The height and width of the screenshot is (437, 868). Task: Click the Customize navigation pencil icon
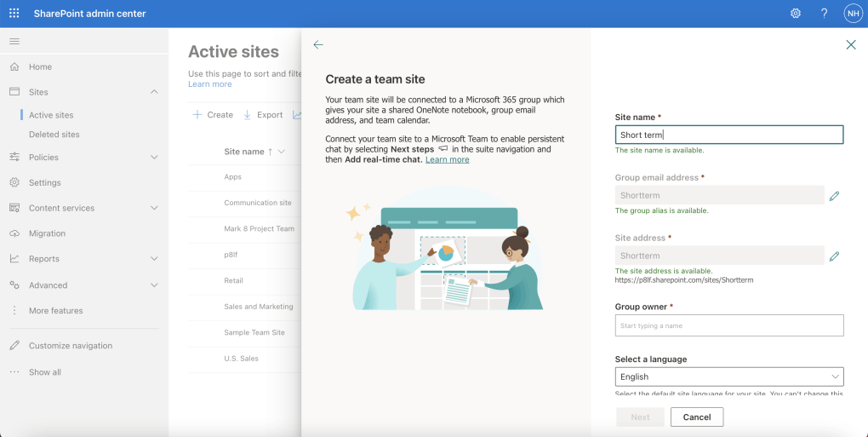(14, 346)
